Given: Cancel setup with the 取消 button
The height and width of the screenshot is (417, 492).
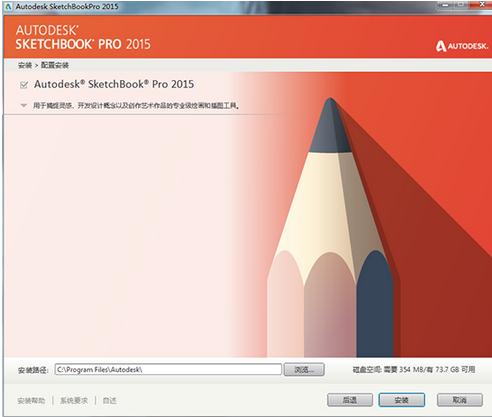Looking at the screenshot, I should (x=460, y=400).
